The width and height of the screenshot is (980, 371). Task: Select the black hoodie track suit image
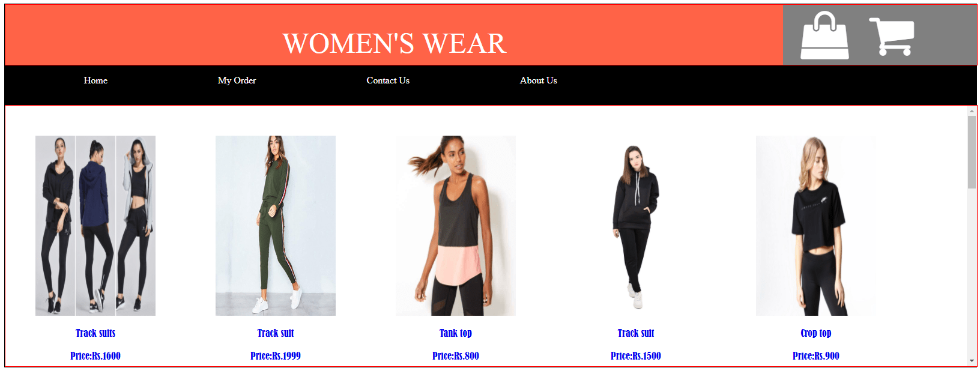636,226
